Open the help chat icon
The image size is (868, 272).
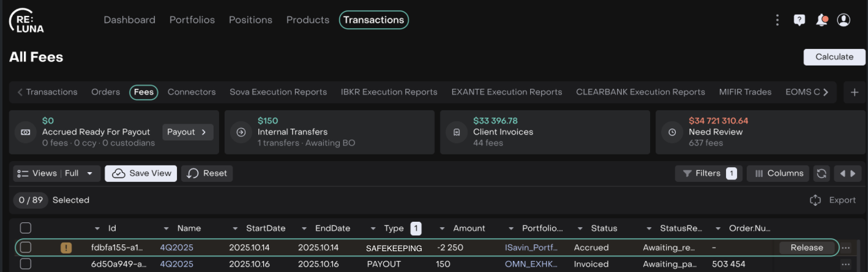pos(799,20)
